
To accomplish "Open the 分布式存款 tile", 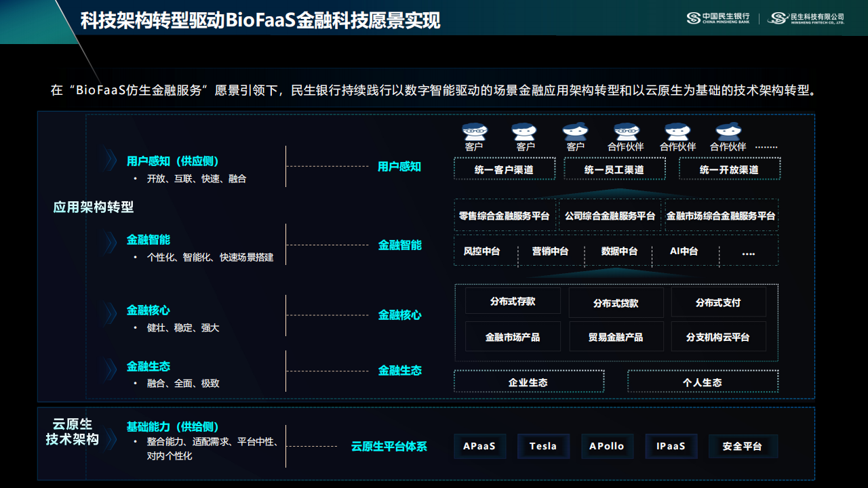I will 513,302.
